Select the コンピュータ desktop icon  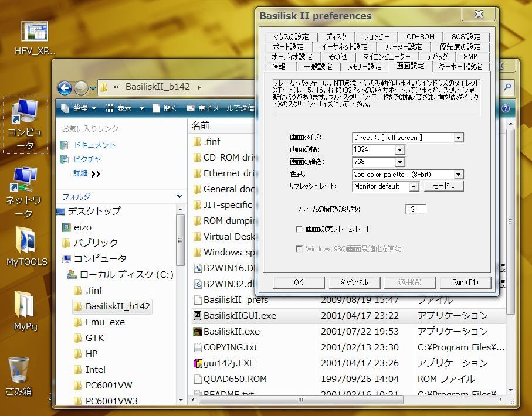coord(25,112)
